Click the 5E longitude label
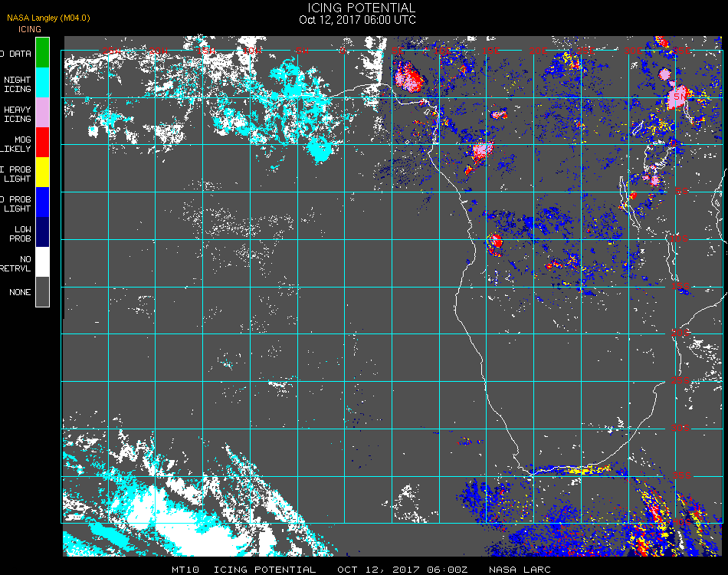 tap(398, 51)
